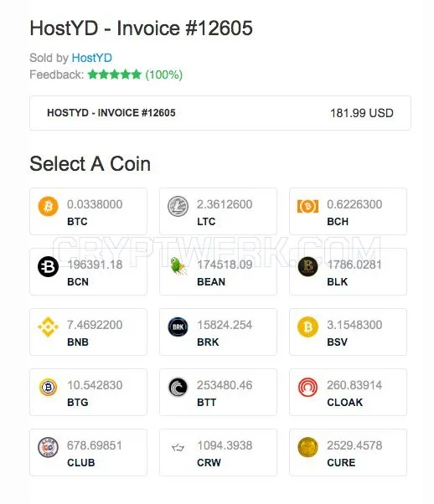
Task: Choose the green bird BEAN icon
Action: pos(178,266)
